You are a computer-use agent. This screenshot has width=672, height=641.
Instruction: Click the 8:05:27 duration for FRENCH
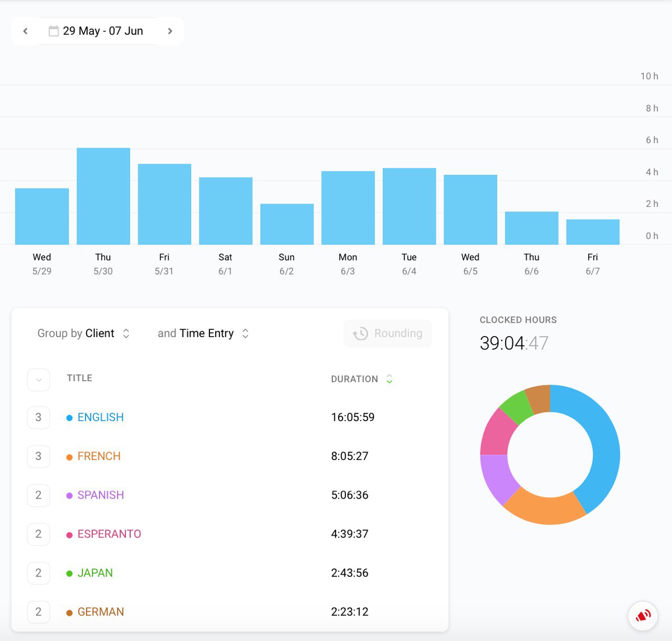(x=350, y=456)
